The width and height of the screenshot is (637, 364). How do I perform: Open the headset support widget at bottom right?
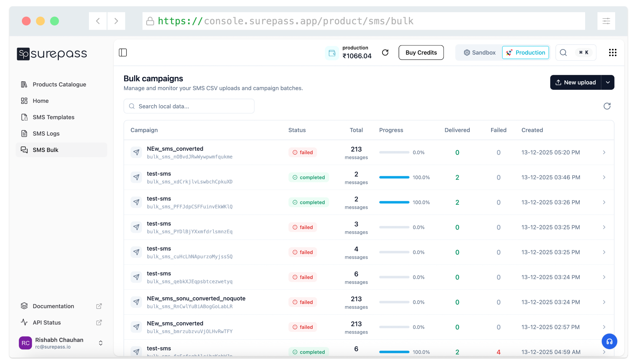coord(610,341)
